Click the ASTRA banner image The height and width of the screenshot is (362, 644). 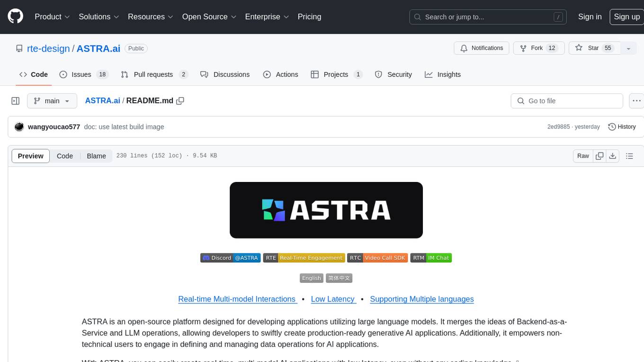[326, 210]
